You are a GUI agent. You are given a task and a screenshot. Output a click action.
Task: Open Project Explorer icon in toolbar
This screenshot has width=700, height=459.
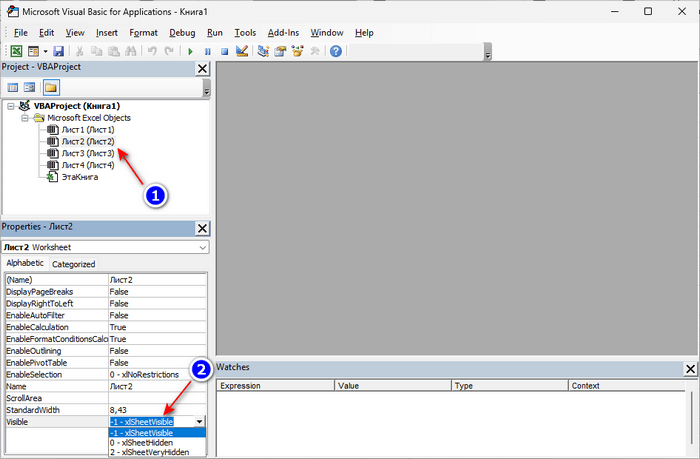(x=263, y=51)
